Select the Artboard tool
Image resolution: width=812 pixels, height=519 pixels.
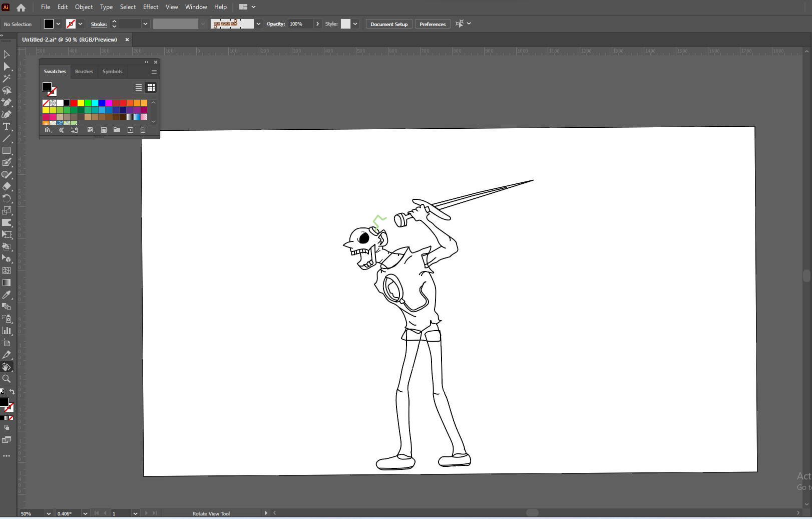click(x=7, y=343)
